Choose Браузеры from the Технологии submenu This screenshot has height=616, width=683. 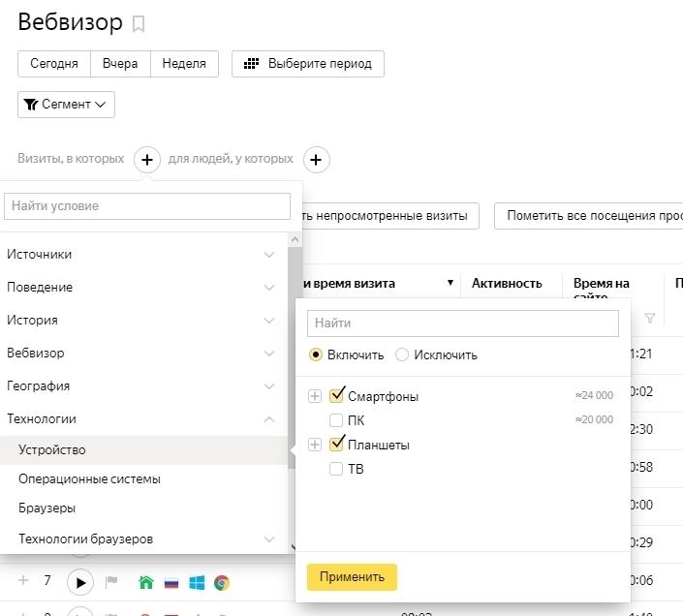tap(47, 508)
